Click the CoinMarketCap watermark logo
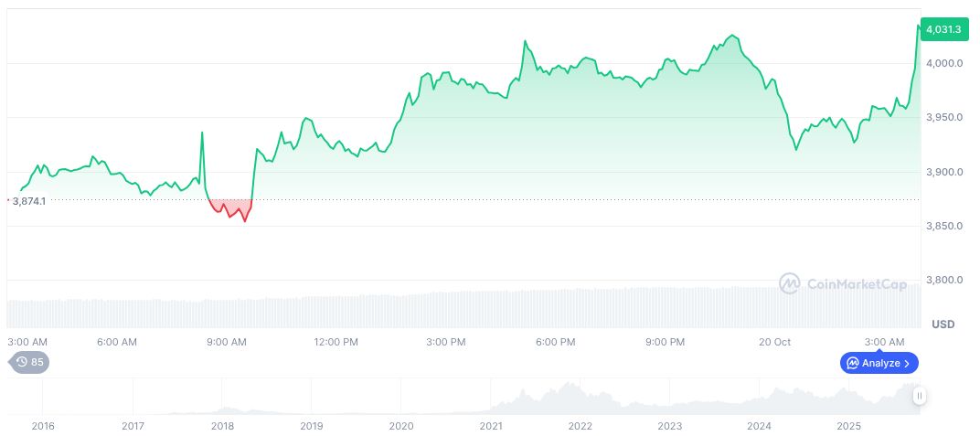Viewport: 980px width, 436px height. point(790,284)
